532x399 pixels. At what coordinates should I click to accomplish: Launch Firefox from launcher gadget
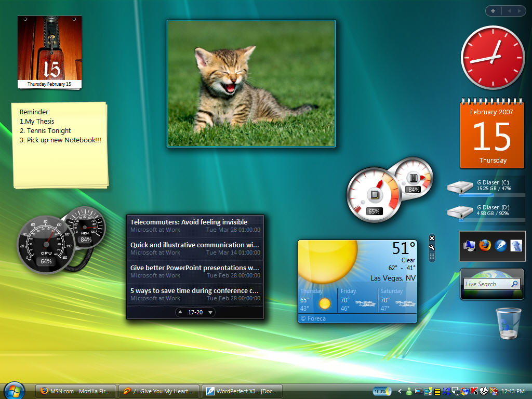485,245
